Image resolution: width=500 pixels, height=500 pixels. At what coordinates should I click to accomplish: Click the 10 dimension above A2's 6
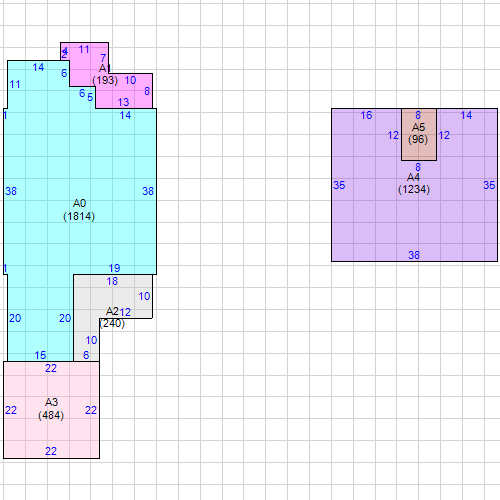tap(91, 340)
